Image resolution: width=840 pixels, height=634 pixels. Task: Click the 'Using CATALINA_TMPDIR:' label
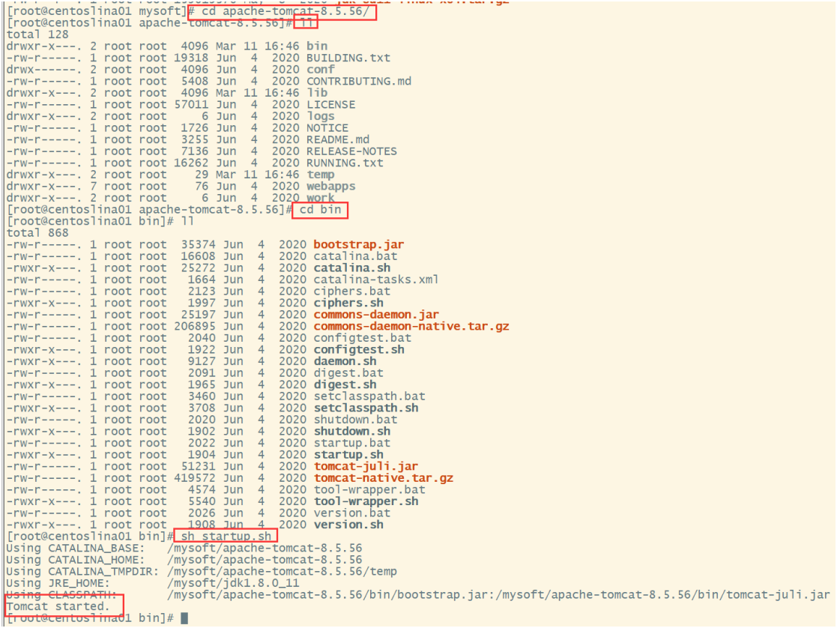[82, 572]
